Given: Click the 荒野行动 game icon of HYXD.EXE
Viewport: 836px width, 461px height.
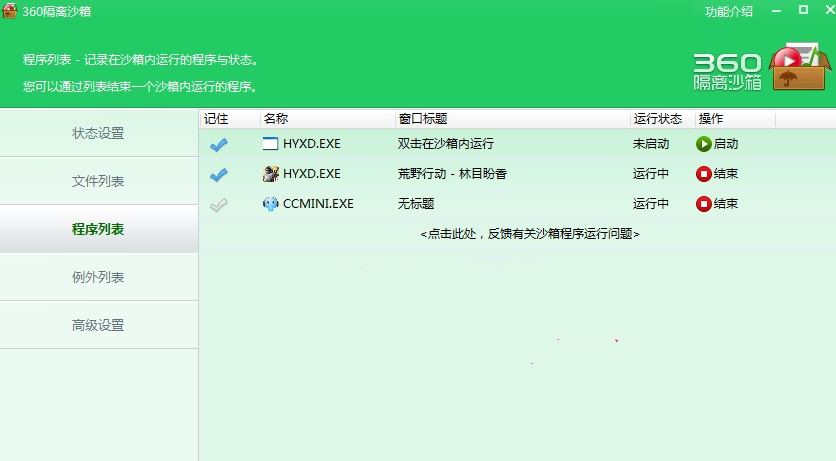Looking at the screenshot, I should [271, 173].
